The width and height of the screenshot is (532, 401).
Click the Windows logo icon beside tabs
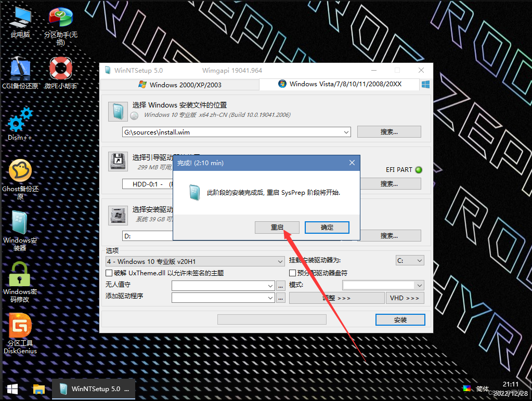[425, 84]
